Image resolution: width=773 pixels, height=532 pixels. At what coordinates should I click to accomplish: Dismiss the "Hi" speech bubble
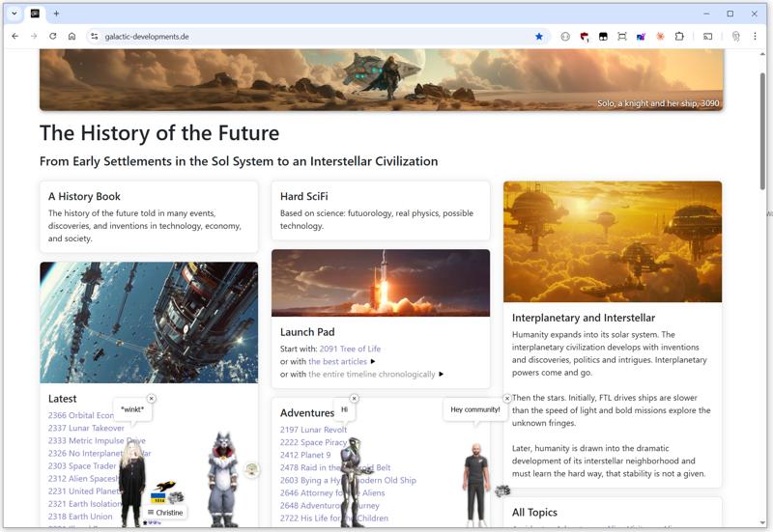354,399
